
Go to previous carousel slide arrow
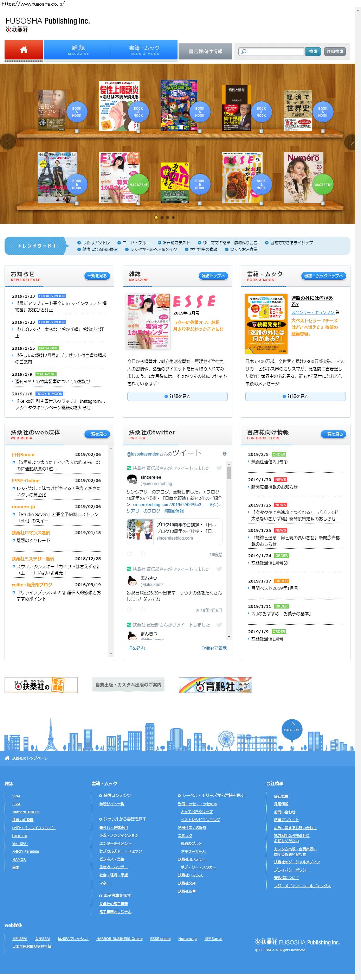[7, 142]
